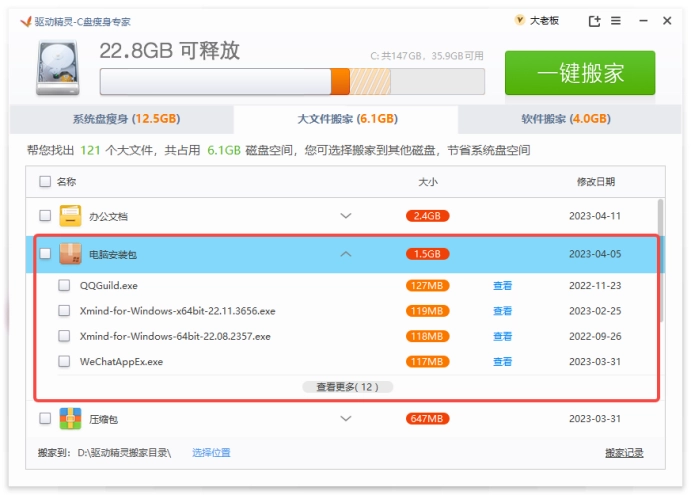This screenshot has width=692, height=495.
Task: Toggle the select-all 名称 header checkbox
Action: (x=45, y=182)
